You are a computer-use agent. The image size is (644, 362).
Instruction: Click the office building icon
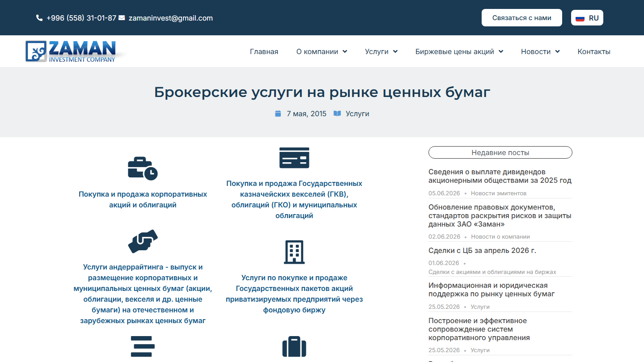[294, 252]
